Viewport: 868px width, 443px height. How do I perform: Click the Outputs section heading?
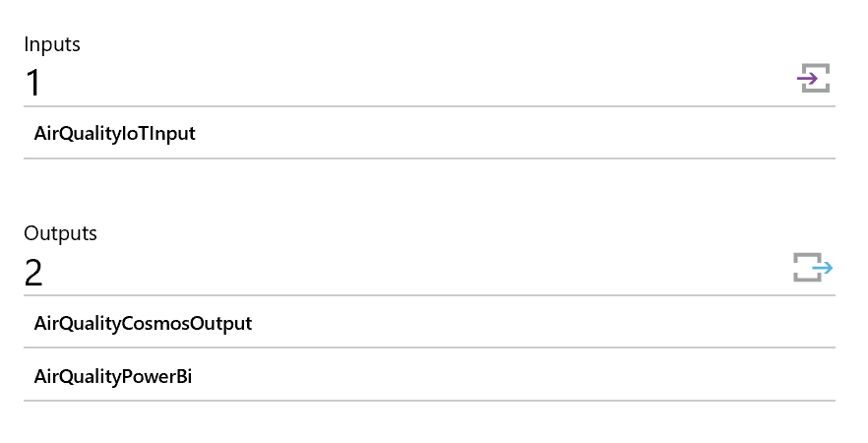[61, 233]
